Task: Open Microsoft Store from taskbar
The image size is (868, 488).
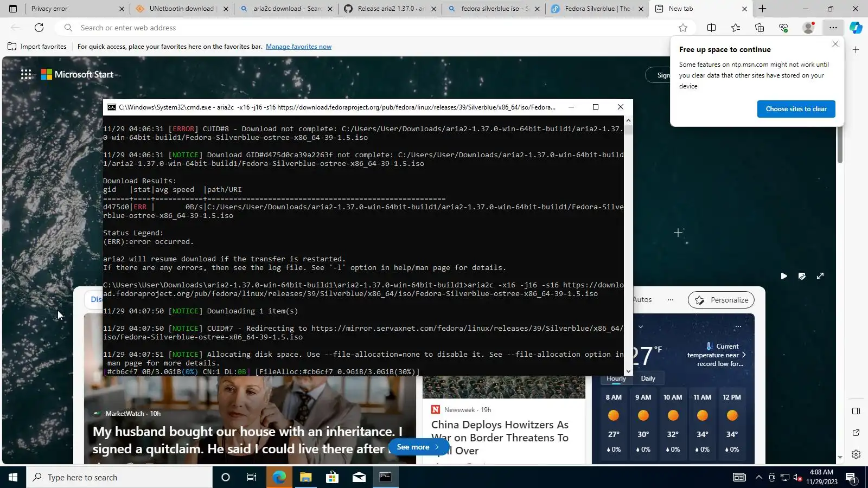Action: pos(332,477)
